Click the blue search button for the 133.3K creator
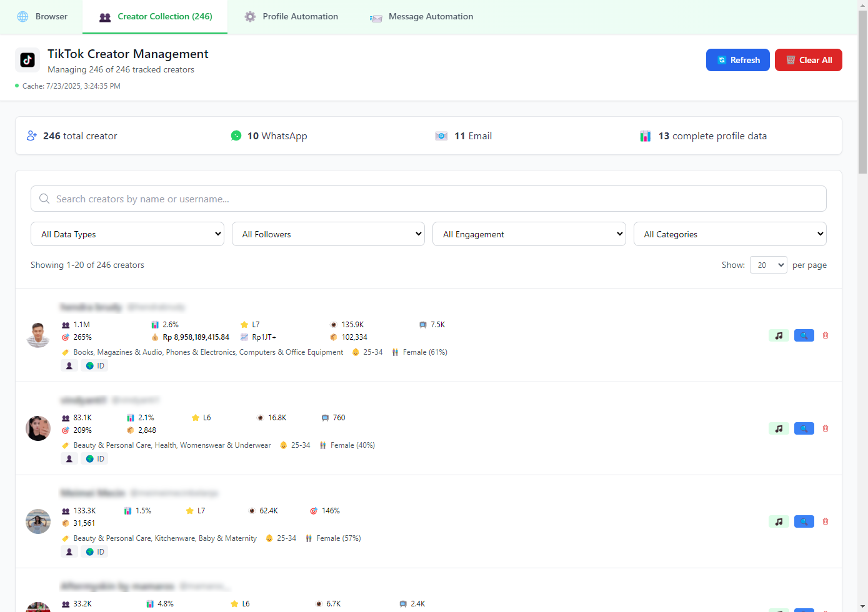 [x=804, y=521]
